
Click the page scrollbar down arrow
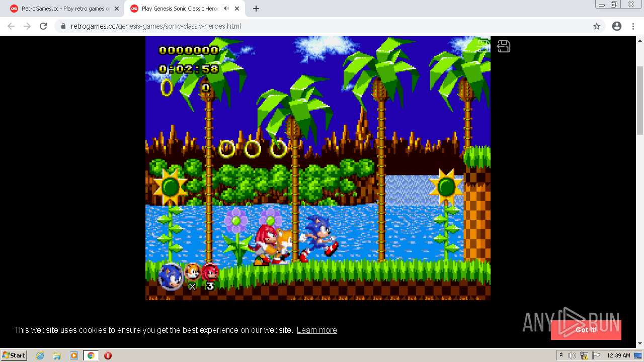pos(640,343)
